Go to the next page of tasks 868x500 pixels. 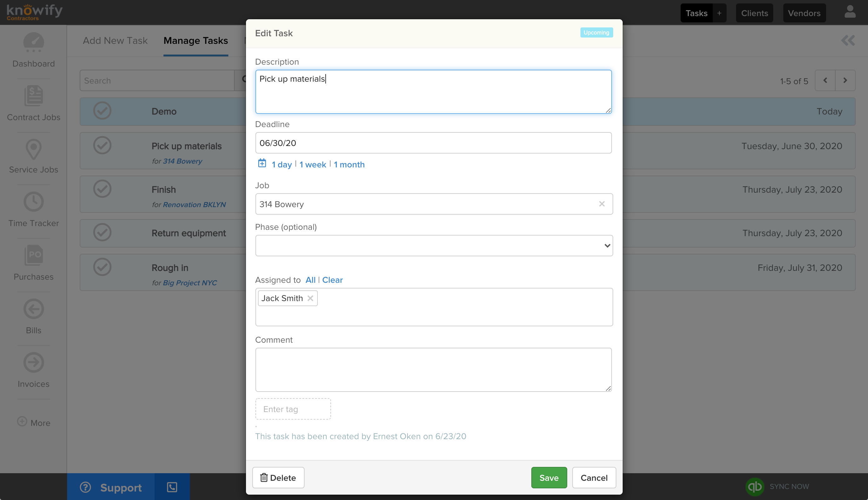point(845,80)
